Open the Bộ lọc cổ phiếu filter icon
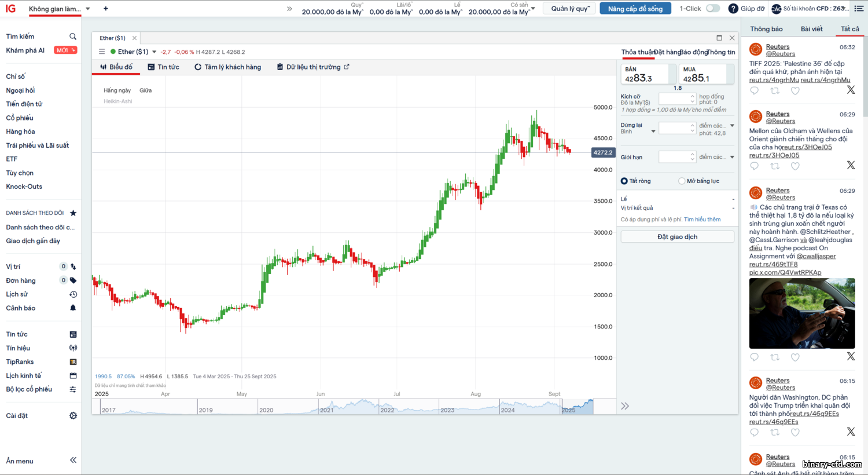868x475 pixels. click(x=73, y=389)
